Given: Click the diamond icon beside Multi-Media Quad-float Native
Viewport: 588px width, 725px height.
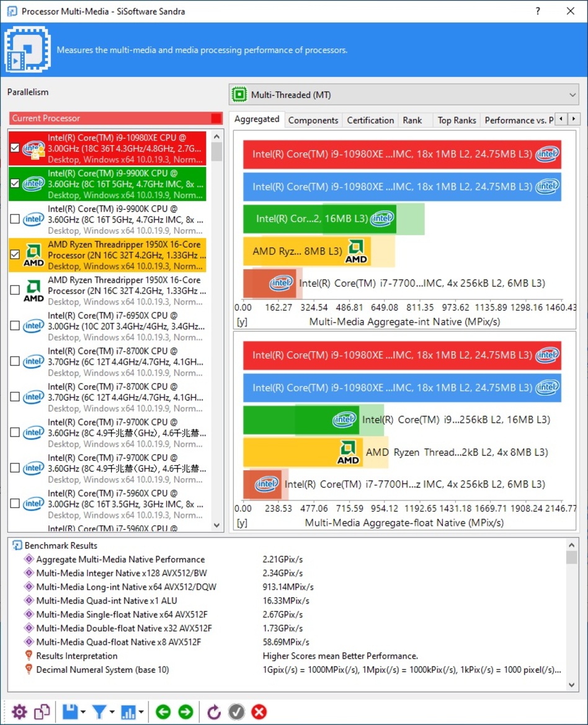Looking at the screenshot, I should [x=29, y=642].
